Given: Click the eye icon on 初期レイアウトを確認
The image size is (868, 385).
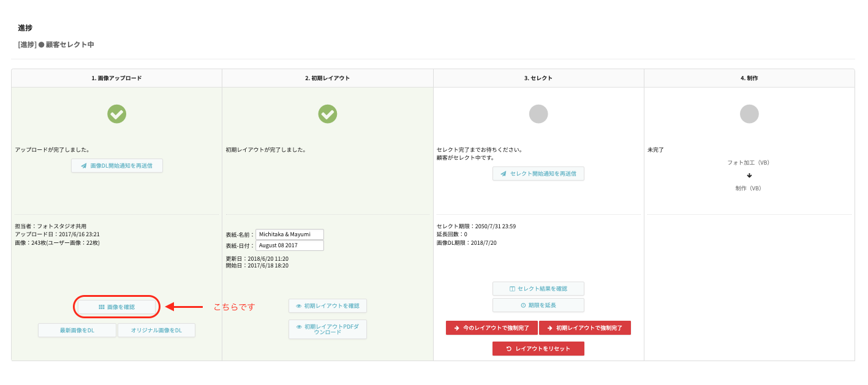Looking at the screenshot, I should point(298,306).
